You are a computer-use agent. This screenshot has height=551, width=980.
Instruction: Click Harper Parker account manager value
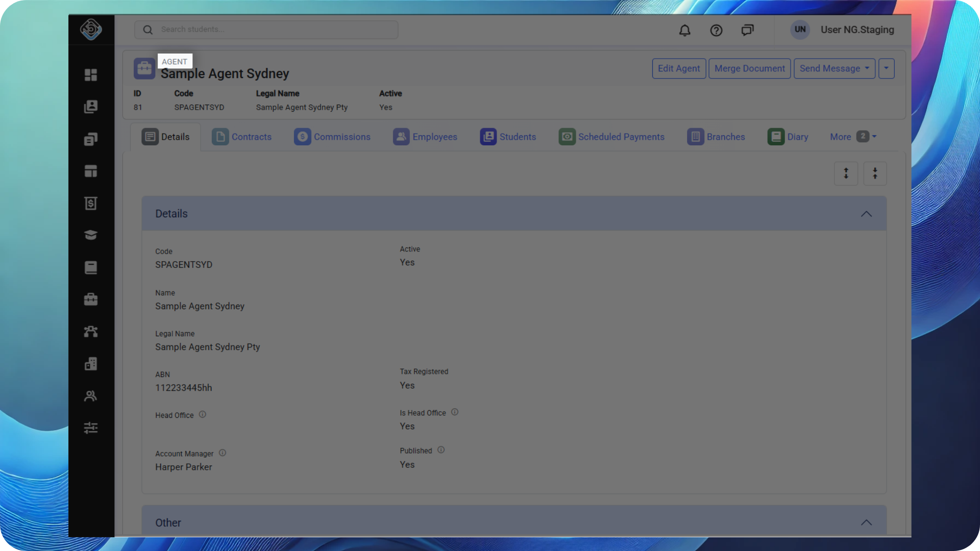184,467
